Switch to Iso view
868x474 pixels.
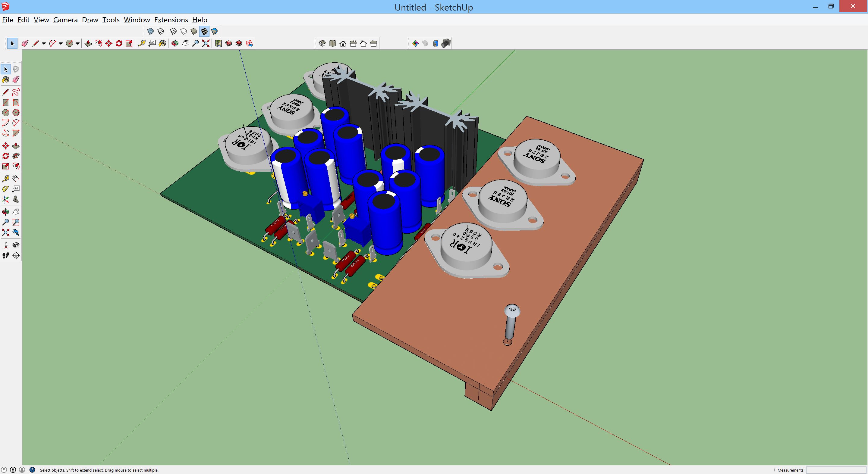pos(322,43)
